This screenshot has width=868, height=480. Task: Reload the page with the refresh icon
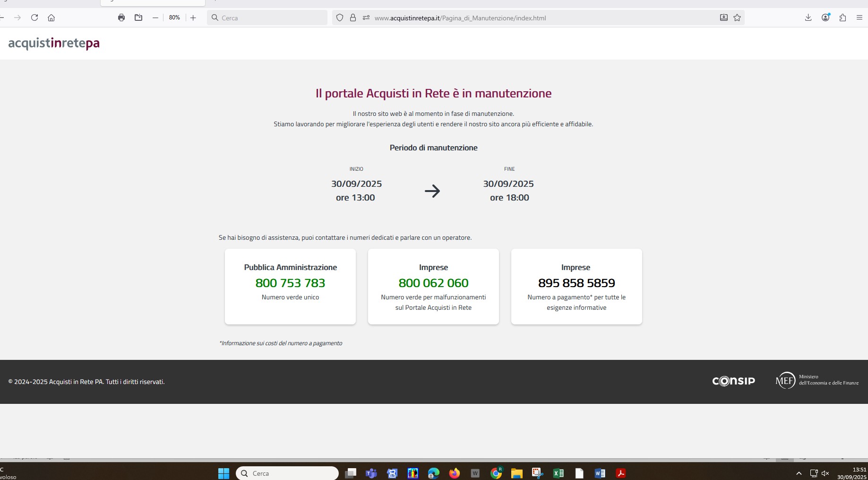point(34,17)
